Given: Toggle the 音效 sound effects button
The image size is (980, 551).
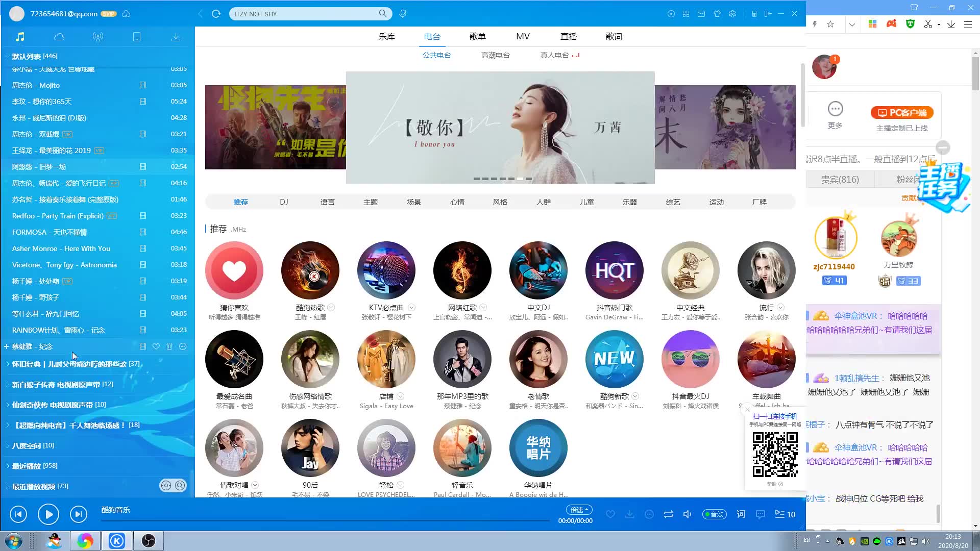Looking at the screenshot, I should tap(715, 514).
